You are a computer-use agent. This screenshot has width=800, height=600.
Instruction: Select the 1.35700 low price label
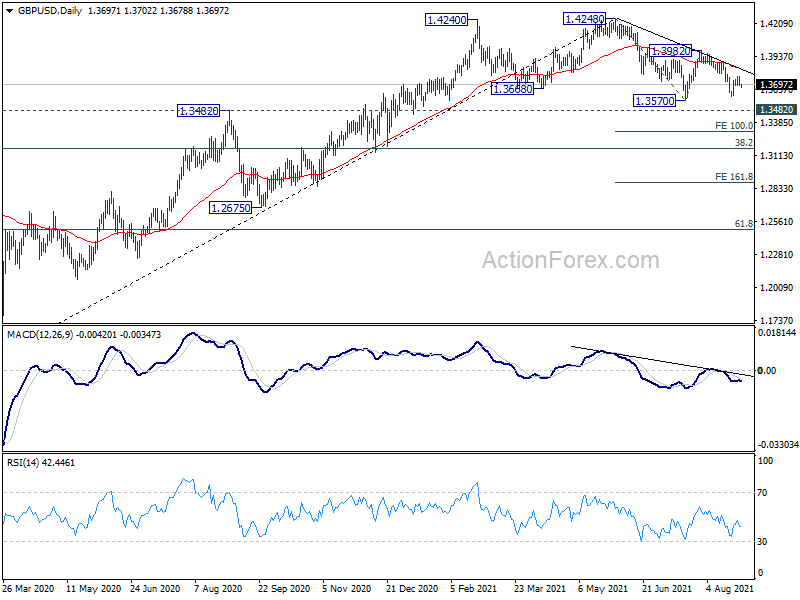pyautogui.click(x=655, y=101)
